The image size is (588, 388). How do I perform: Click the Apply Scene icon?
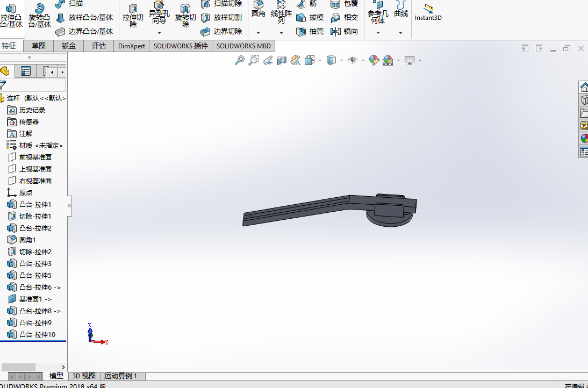(388, 60)
